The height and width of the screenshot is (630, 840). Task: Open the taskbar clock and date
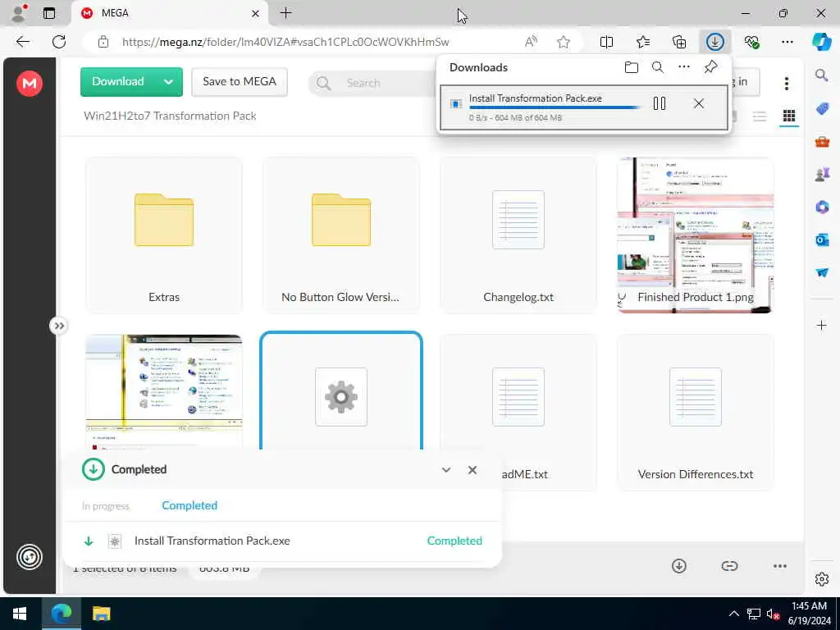click(809, 614)
